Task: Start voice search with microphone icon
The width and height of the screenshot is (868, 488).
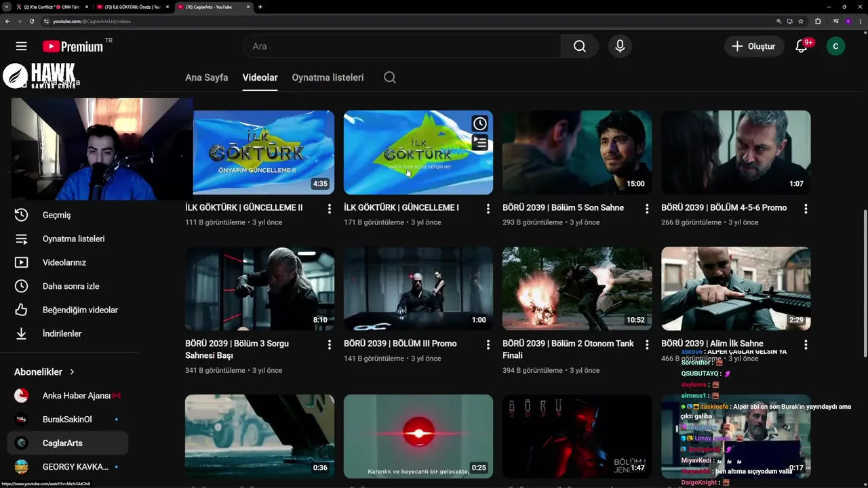Action: (x=620, y=46)
